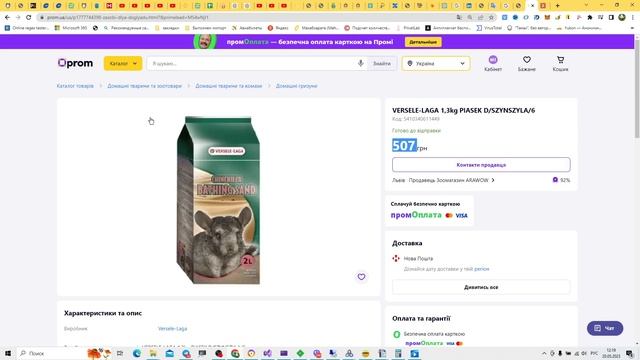Click the chinchilla sand product image
This screenshot has width=640, height=360.
pyautogui.click(x=218, y=200)
